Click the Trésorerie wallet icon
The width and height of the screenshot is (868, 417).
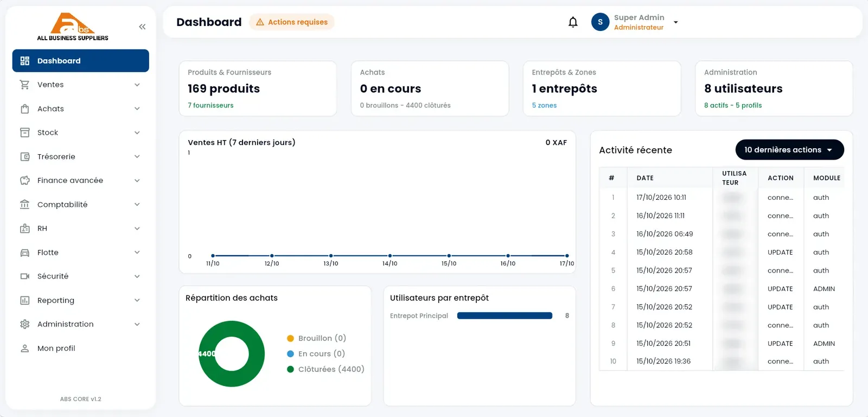point(24,156)
